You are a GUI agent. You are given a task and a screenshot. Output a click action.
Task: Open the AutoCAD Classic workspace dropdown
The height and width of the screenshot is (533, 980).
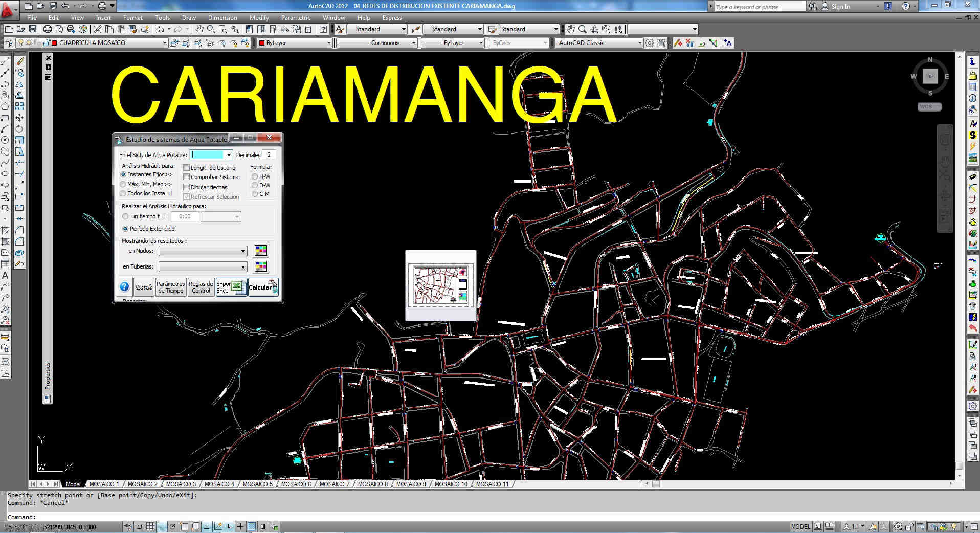(x=639, y=43)
